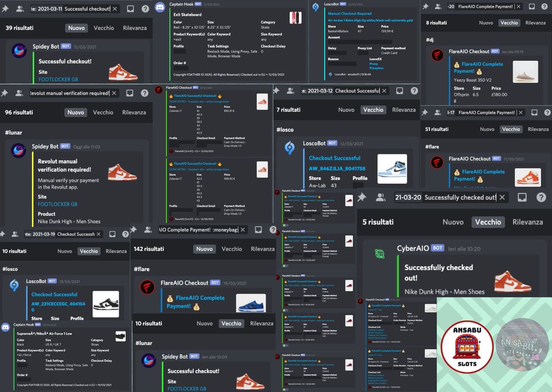The image size is (552, 392).
Task: Open pinned messages in the 39 risultati panel
Action: [x=5, y=9]
